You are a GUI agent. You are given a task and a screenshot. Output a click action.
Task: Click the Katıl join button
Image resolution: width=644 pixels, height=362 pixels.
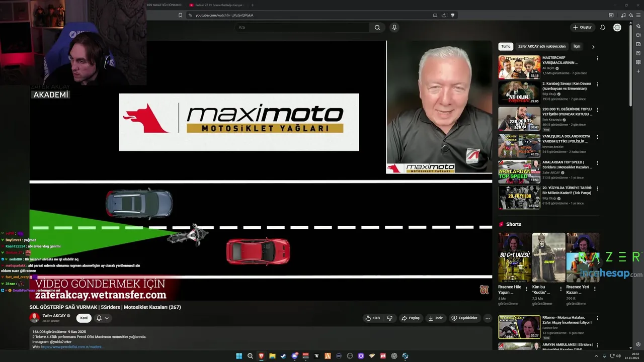[84, 318]
